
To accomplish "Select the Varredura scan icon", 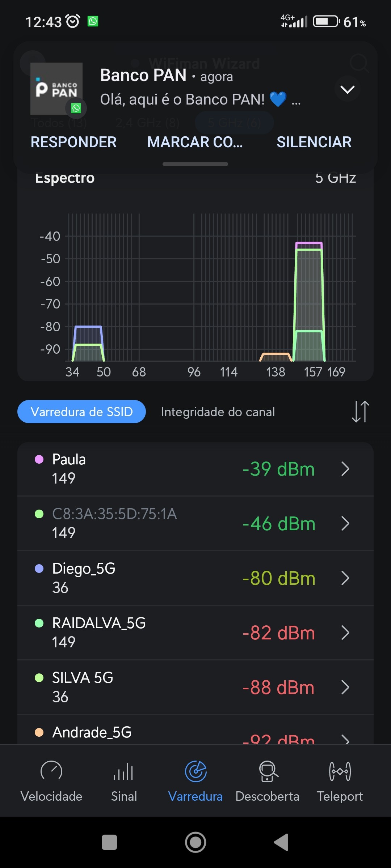I will pos(195,771).
